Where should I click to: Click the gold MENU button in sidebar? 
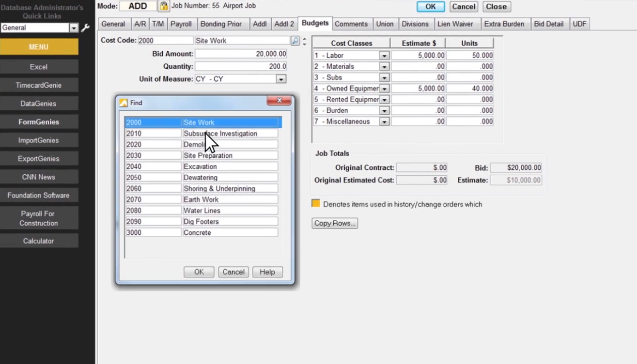coord(39,47)
